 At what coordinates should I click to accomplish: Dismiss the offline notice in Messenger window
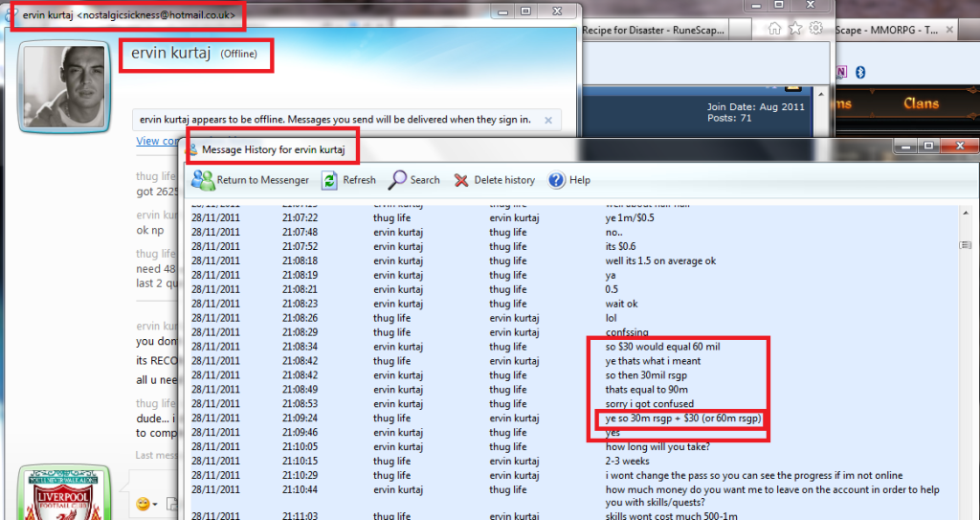pyautogui.click(x=548, y=120)
